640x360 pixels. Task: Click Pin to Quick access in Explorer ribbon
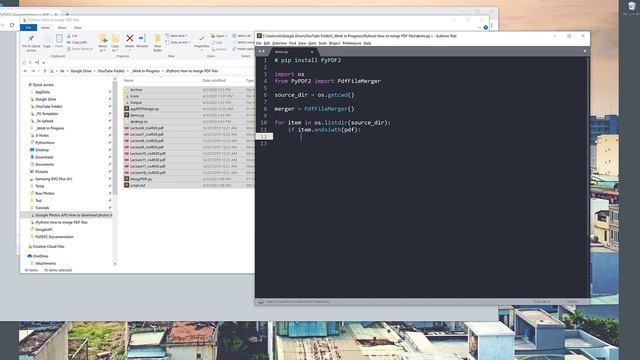coord(31,42)
